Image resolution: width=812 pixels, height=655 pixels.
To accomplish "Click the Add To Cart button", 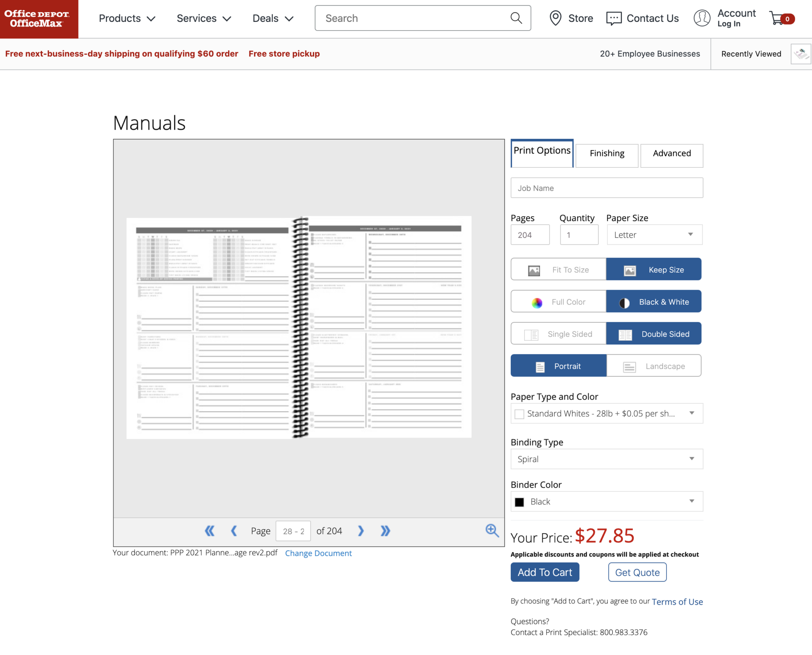I will [x=545, y=572].
